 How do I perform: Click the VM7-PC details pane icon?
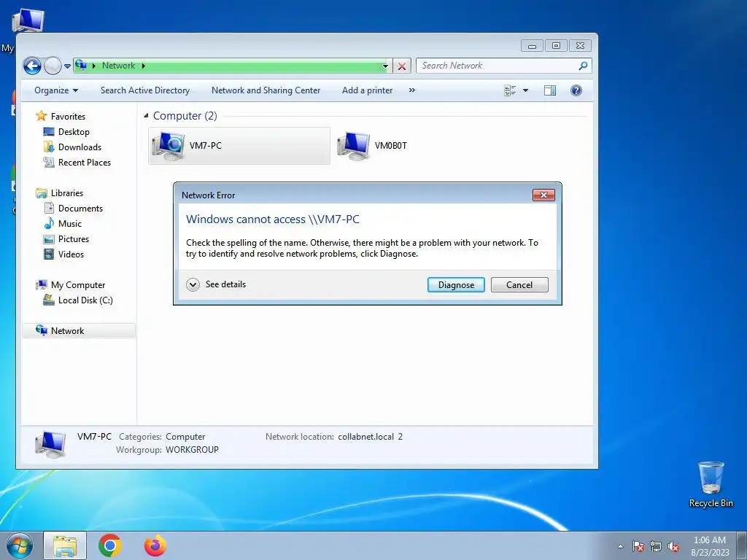pos(50,444)
